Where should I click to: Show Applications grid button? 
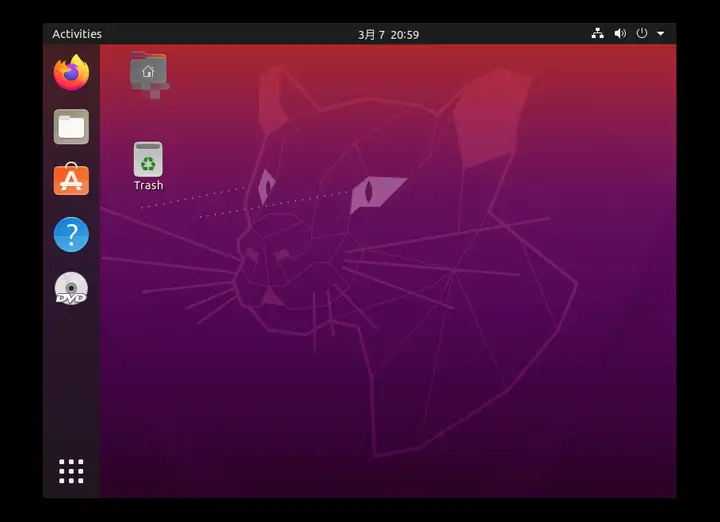(71, 471)
